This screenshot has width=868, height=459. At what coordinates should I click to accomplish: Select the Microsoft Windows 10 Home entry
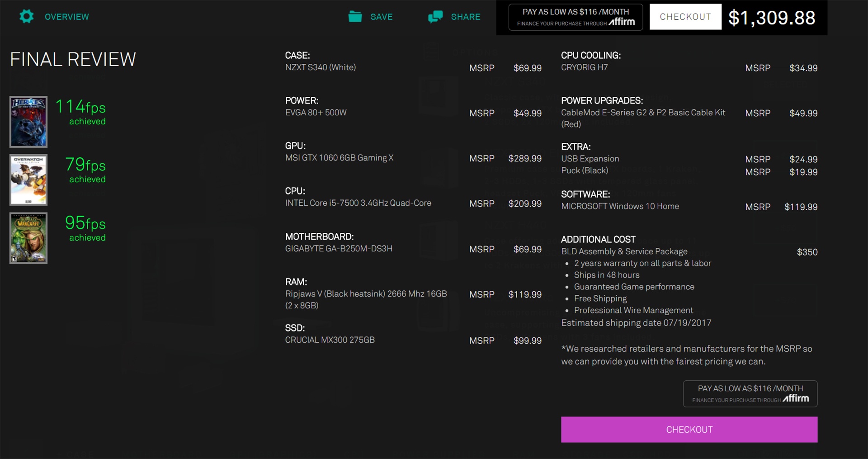[x=620, y=206]
